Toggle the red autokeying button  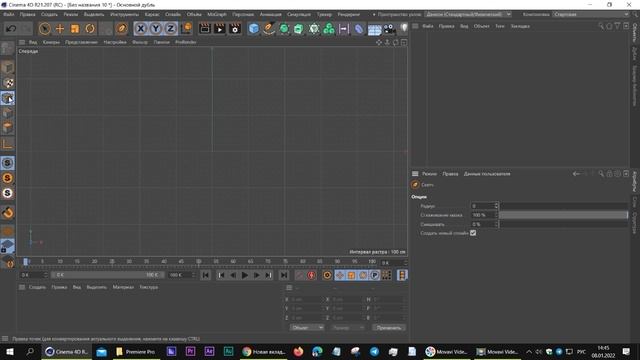coord(311,275)
